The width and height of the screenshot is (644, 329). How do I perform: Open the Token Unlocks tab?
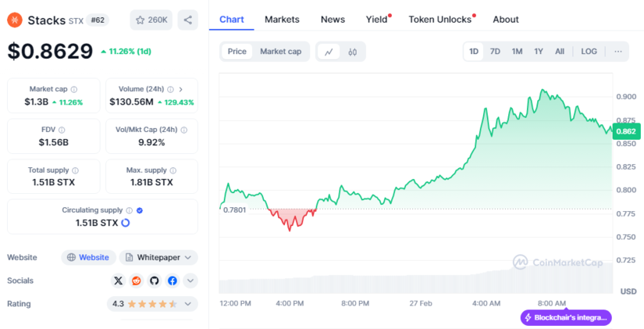440,19
